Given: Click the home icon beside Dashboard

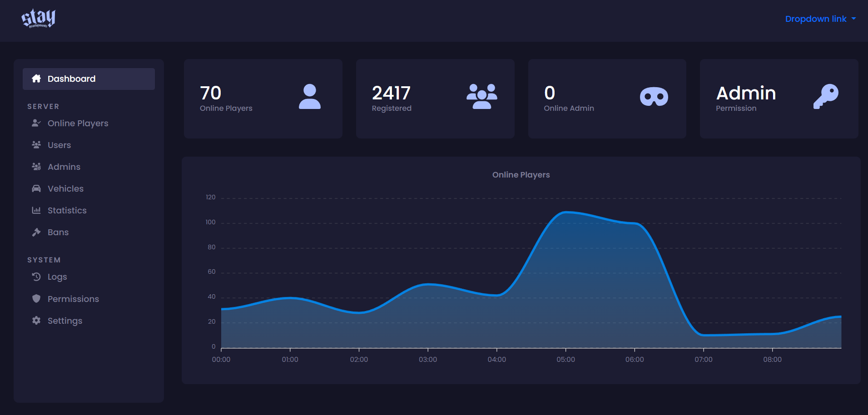Looking at the screenshot, I should (x=36, y=79).
